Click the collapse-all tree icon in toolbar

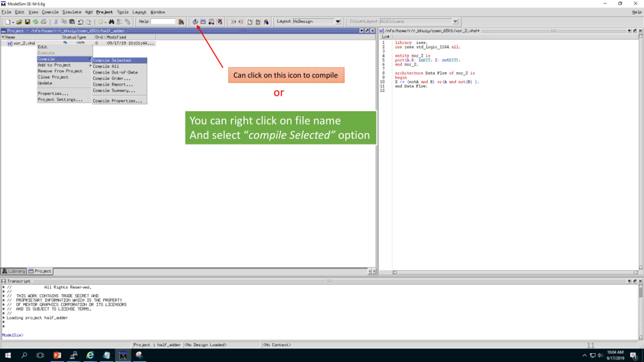click(119, 22)
